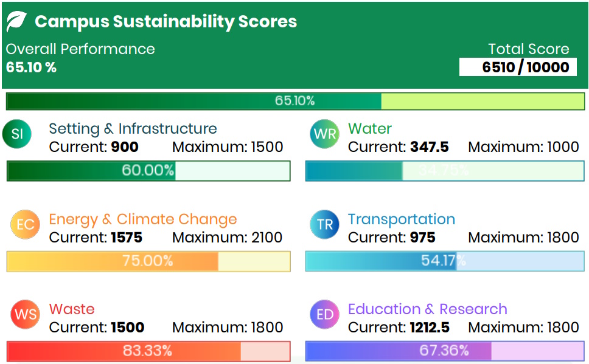The image size is (589, 364).
Task: Select the Transportation category title
Action: pos(401,219)
